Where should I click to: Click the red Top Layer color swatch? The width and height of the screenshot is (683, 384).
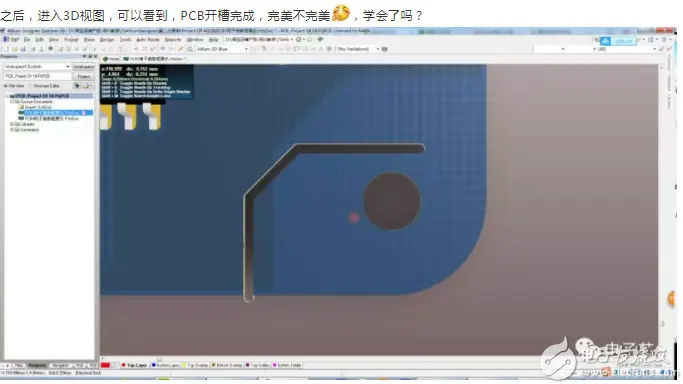(124, 365)
